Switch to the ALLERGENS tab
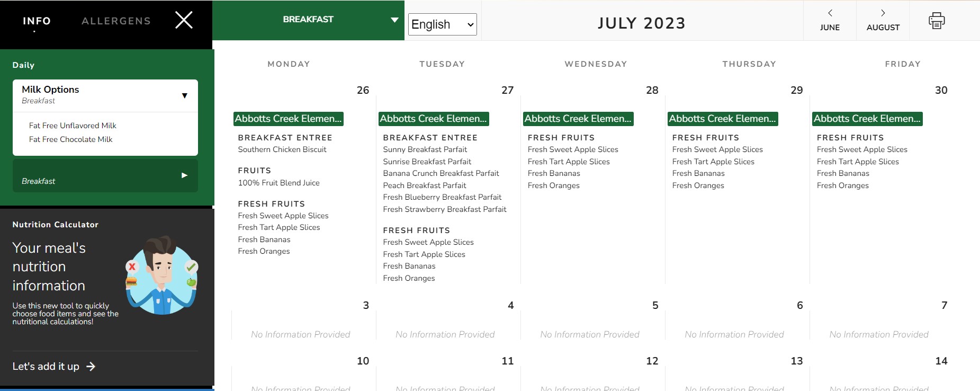Image resolution: width=980 pixels, height=391 pixels. pos(115,21)
